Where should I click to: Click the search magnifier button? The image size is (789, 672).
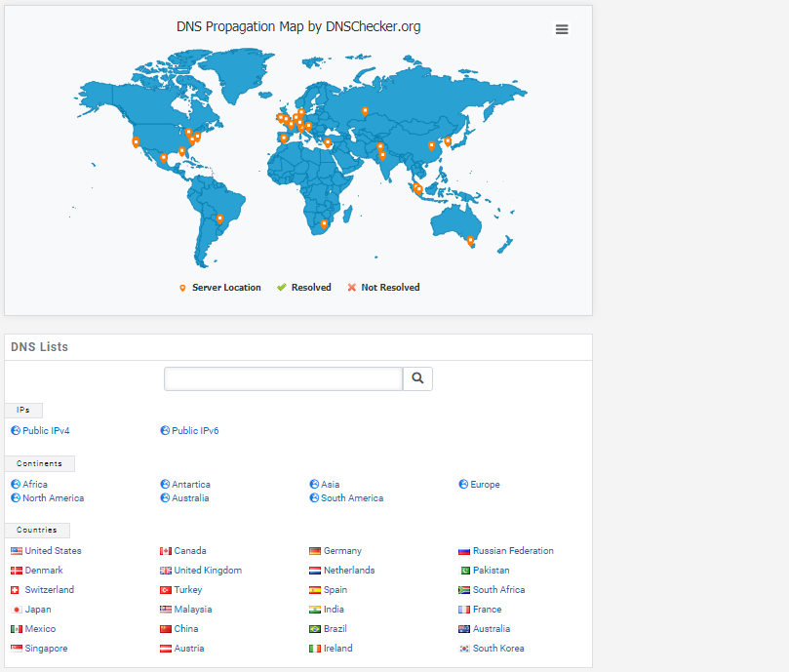pos(417,378)
